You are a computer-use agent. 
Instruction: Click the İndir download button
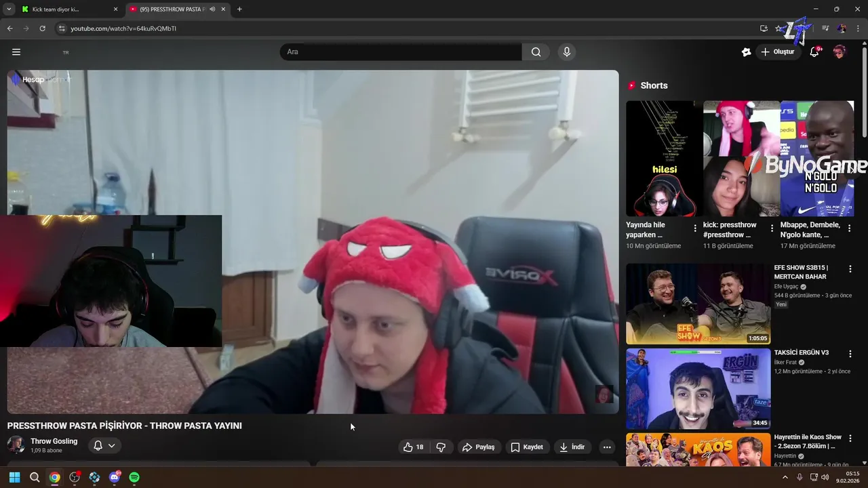(x=572, y=447)
